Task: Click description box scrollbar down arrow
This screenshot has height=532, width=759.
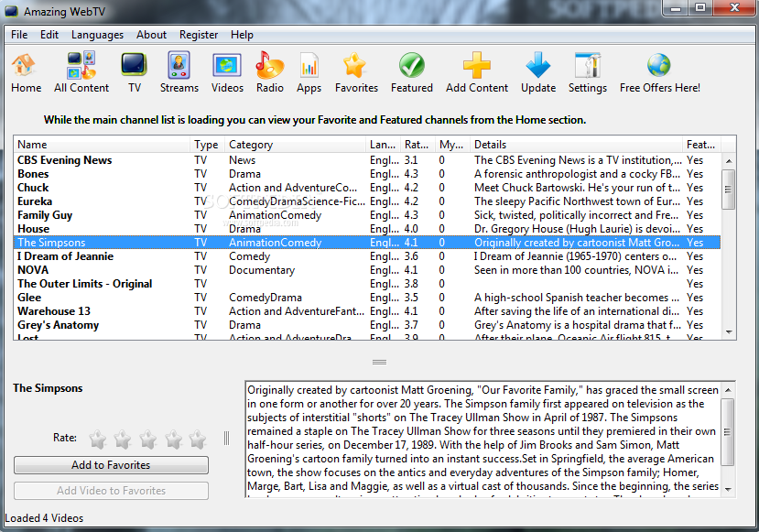Action: [x=728, y=490]
